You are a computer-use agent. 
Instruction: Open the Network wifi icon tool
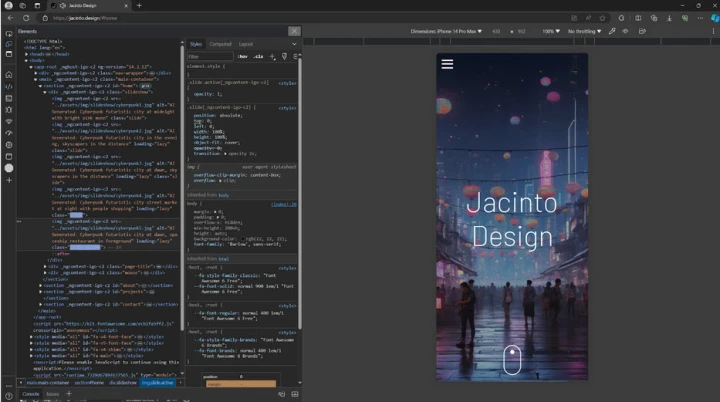9,122
